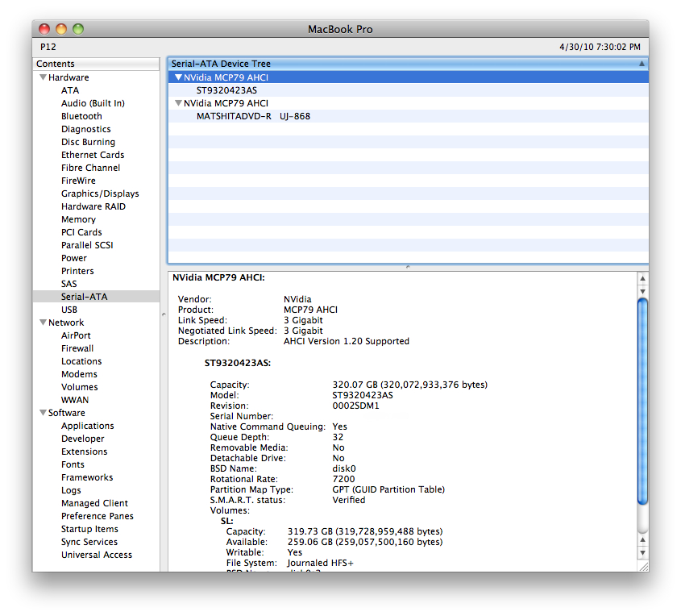Click details scrollbar top up arrow
Image resolution: width=681 pixels, height=616 pixels.
click(642, 278)
